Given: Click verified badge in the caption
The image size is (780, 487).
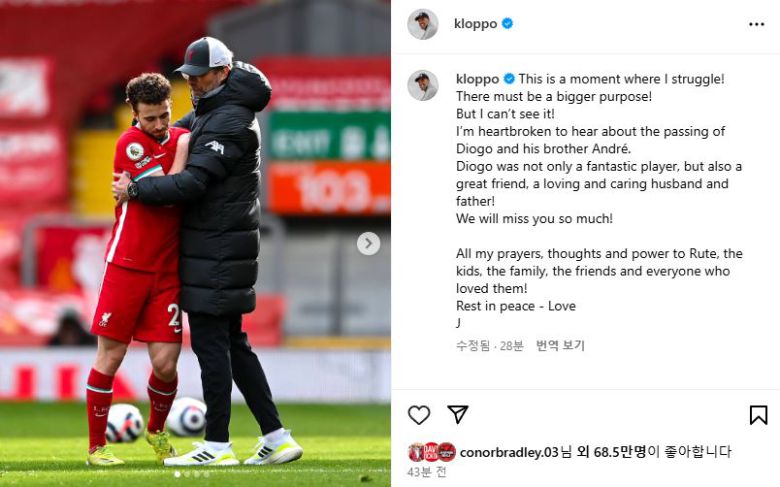Looking at the screenshot, I should coord(509,79).
